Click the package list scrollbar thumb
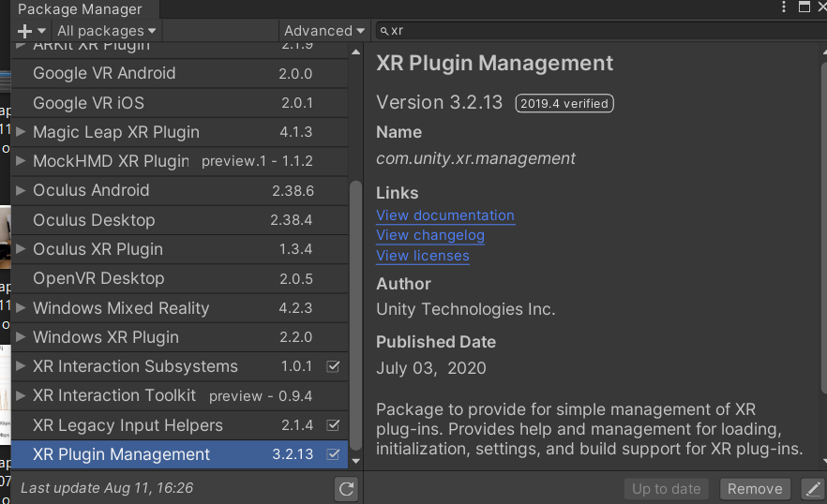Viewport: 827px width, 504px height. click(355, 317)
